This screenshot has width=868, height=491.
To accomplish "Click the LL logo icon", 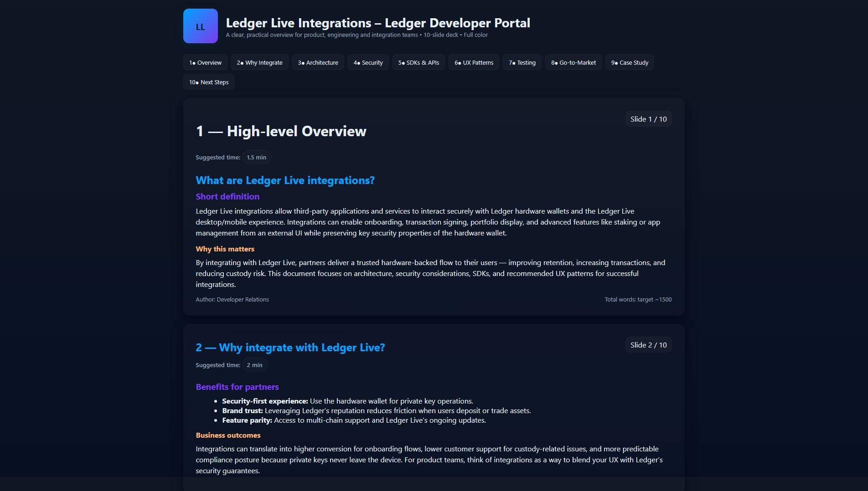I will [201, 26].
